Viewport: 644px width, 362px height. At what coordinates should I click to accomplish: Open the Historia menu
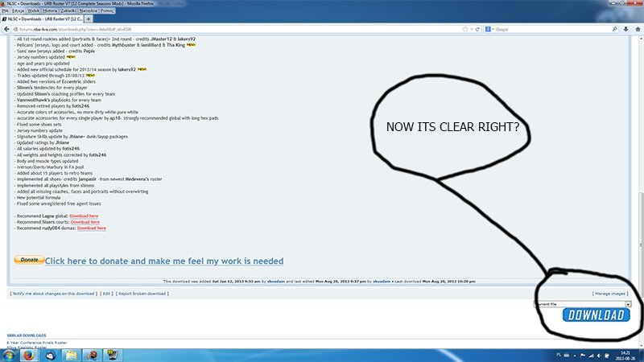[50, 10]
